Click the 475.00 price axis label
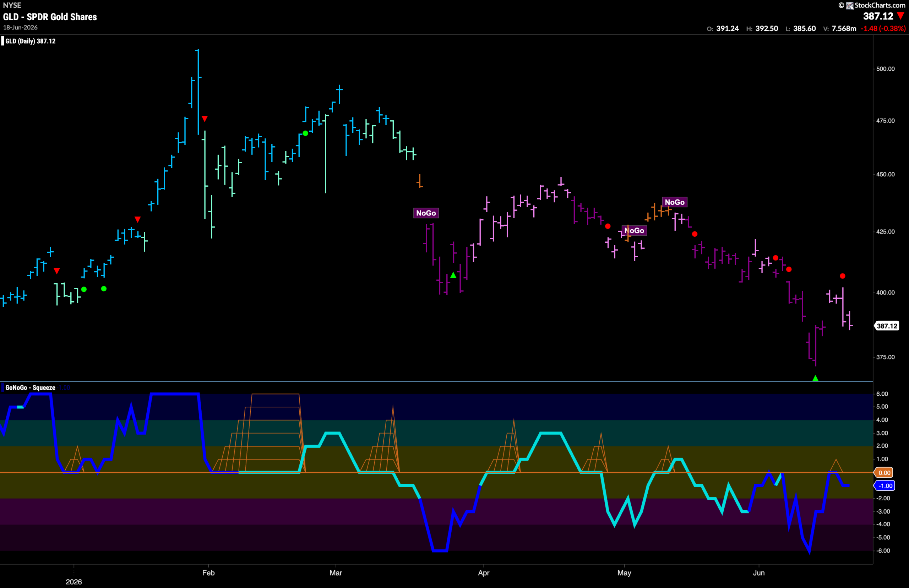The image size is (909, 588). pos(885,121)
